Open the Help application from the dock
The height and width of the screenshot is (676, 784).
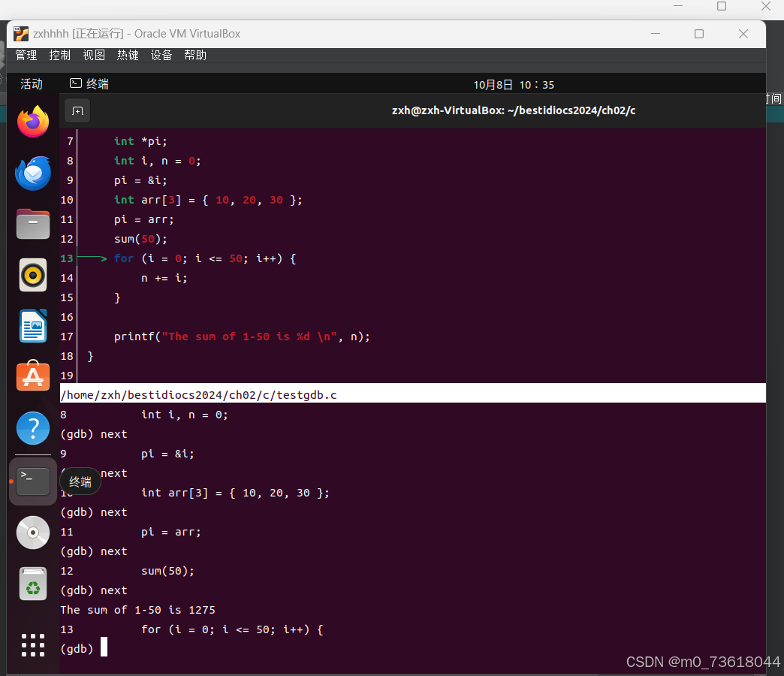[32, 427]
